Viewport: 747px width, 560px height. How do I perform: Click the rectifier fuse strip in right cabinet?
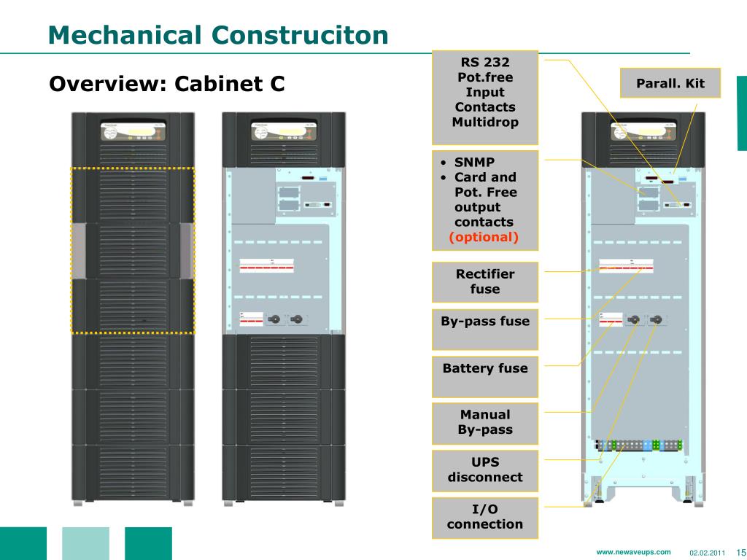pos(626,265)
